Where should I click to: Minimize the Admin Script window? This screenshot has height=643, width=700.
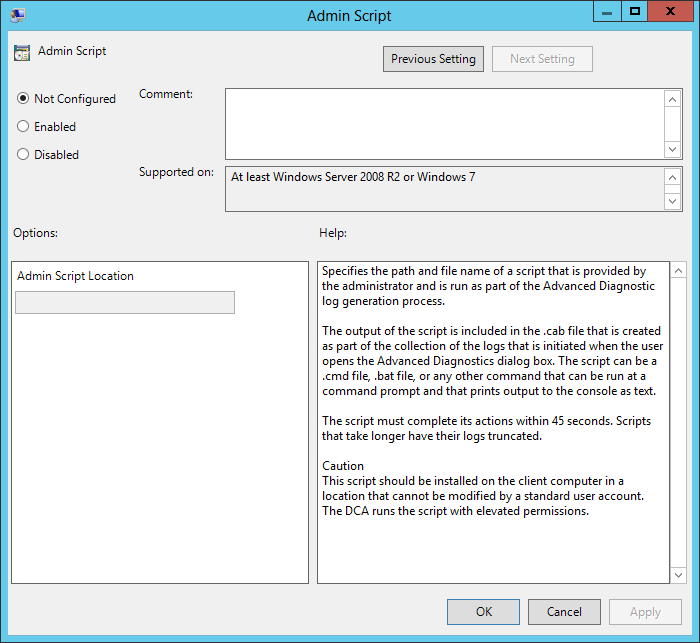click(607, 11)
